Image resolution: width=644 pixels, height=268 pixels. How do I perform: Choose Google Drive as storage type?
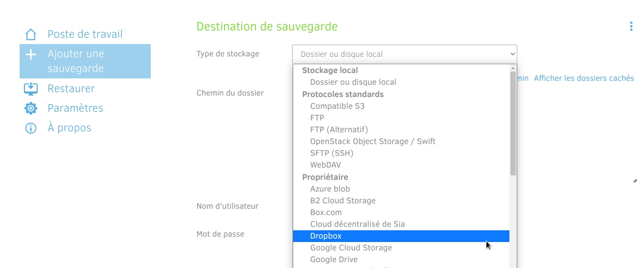pyautogui.click(x=334, y=260)
